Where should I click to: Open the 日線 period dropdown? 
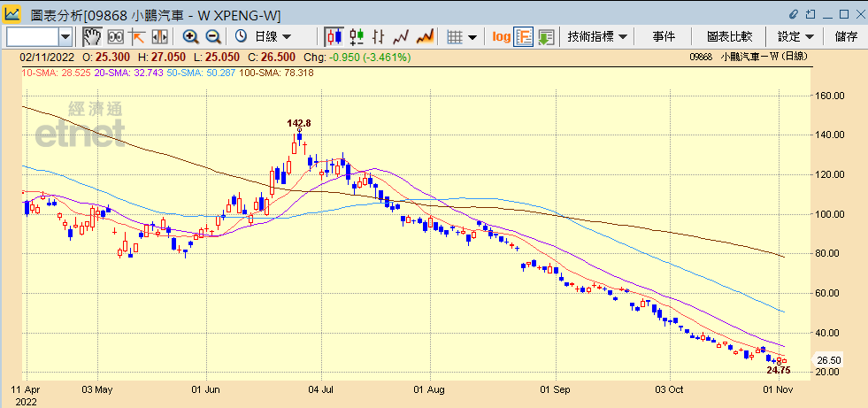273,37
